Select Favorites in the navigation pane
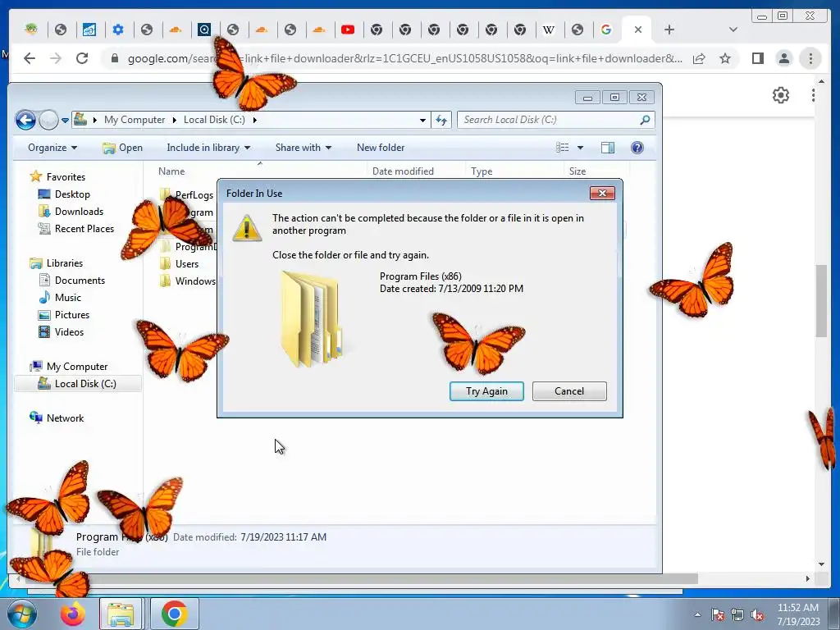 (58, 177)
